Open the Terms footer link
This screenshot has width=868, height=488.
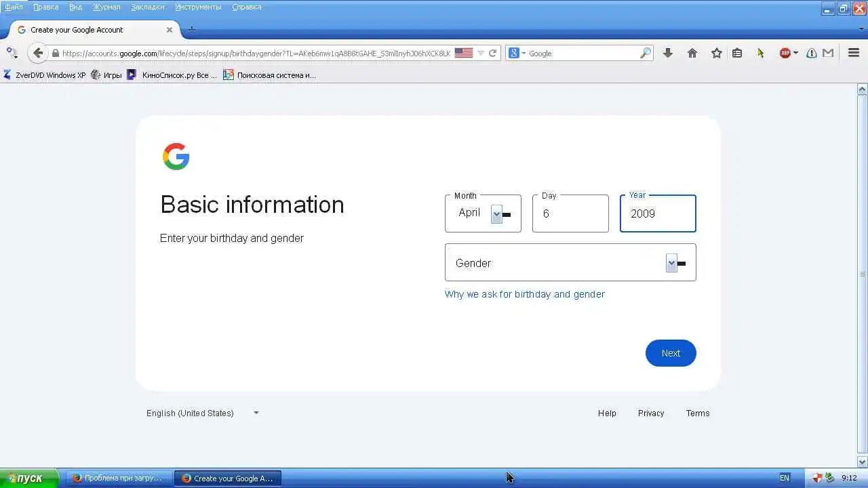point(698,413)
